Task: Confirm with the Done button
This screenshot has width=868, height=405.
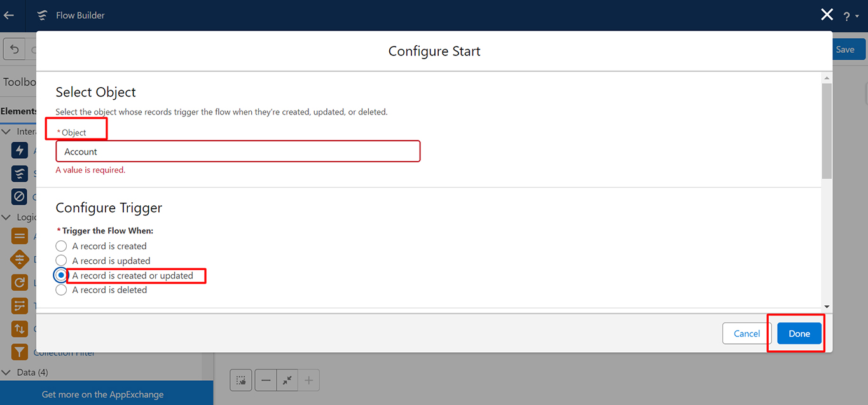Action: coord(799,334)
